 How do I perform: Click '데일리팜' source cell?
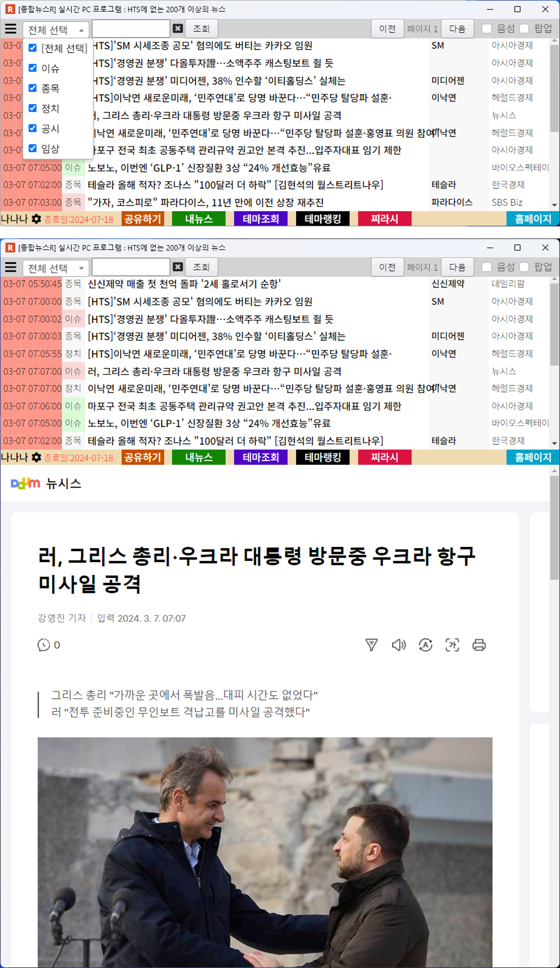(508, 284)
